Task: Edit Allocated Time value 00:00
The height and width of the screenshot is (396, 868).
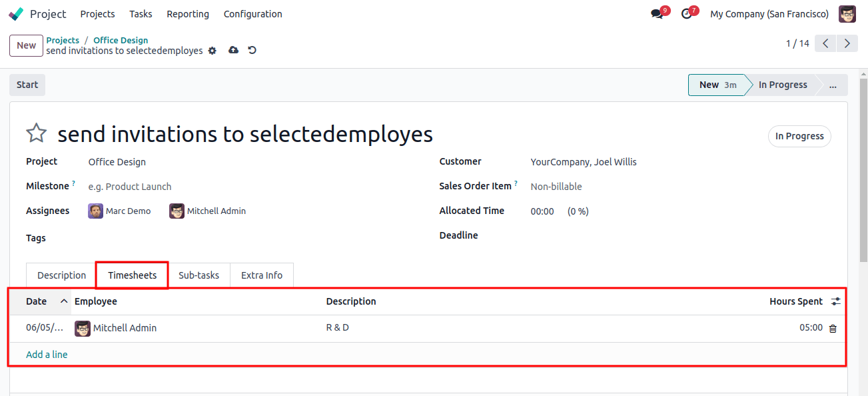Action: (x=542, y=211)
